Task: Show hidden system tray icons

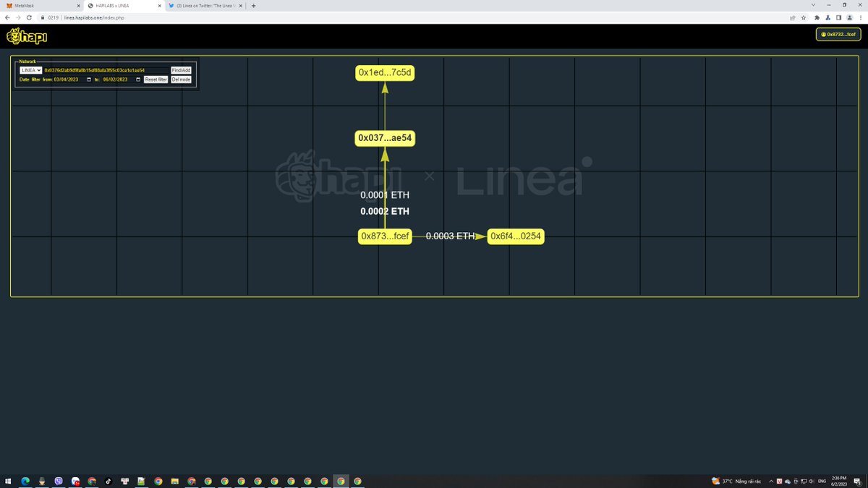Action: (770, 481)
